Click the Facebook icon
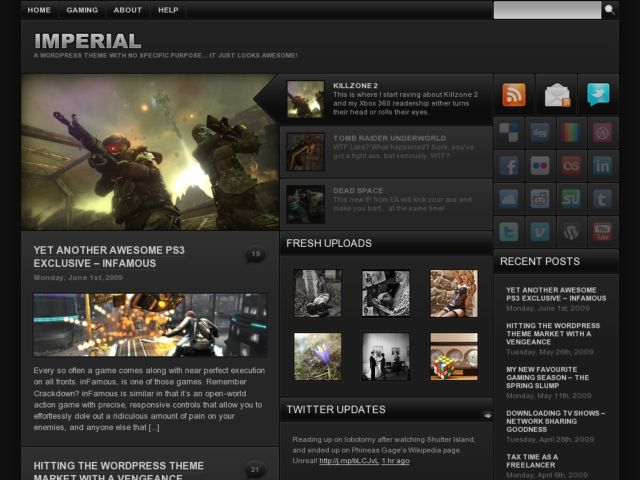 coord(509,166)
